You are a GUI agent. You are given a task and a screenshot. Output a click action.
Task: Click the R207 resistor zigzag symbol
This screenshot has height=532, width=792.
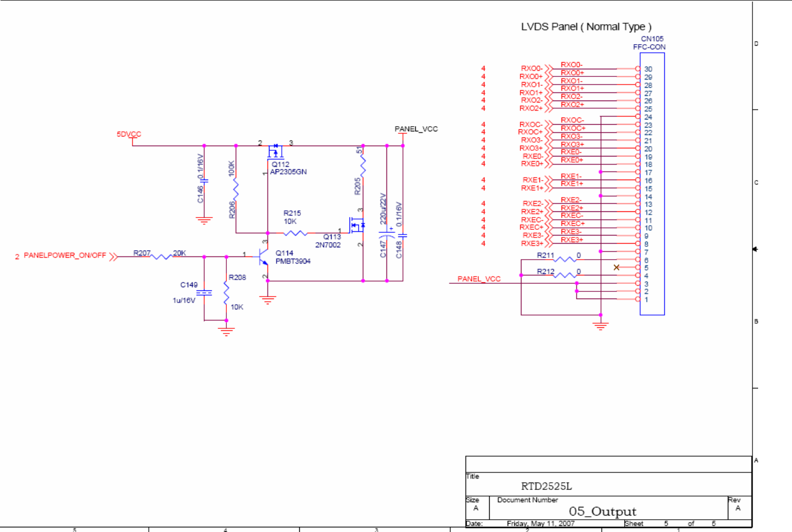pyautogui.click(x=162, y=257)
